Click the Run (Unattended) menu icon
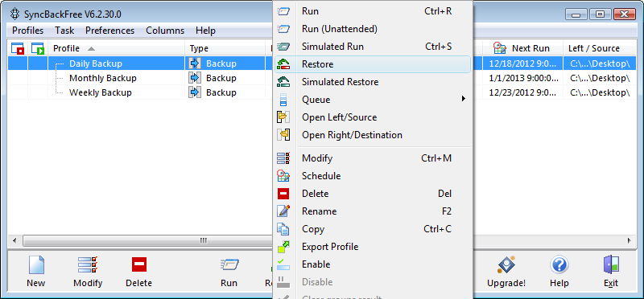Image resolution: width=644 pixels, height=299 pixels. click(x=284, y=29)
